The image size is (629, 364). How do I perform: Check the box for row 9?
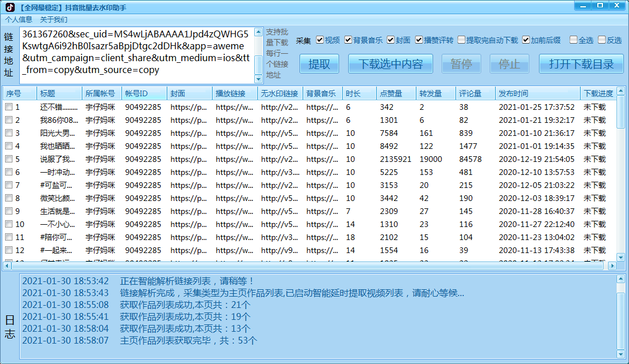coord(9,211)
